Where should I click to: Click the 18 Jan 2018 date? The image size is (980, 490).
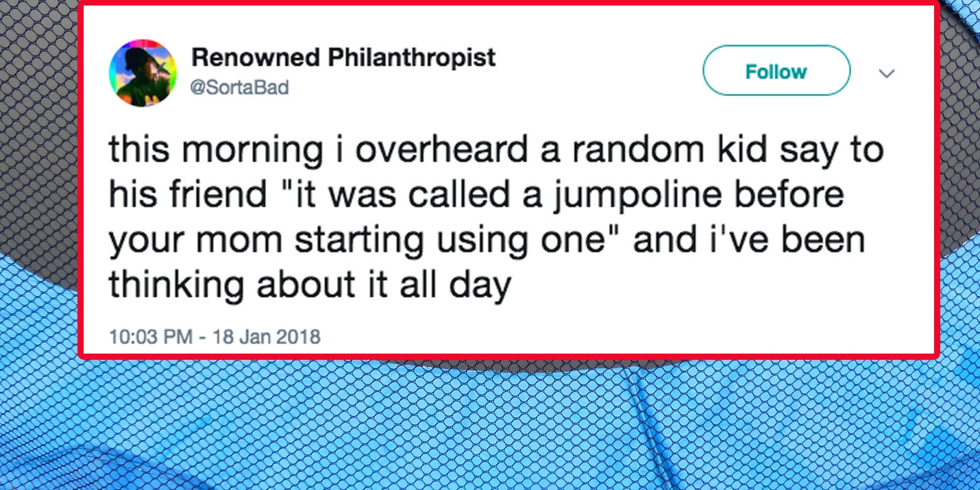[x=267, y=336]
